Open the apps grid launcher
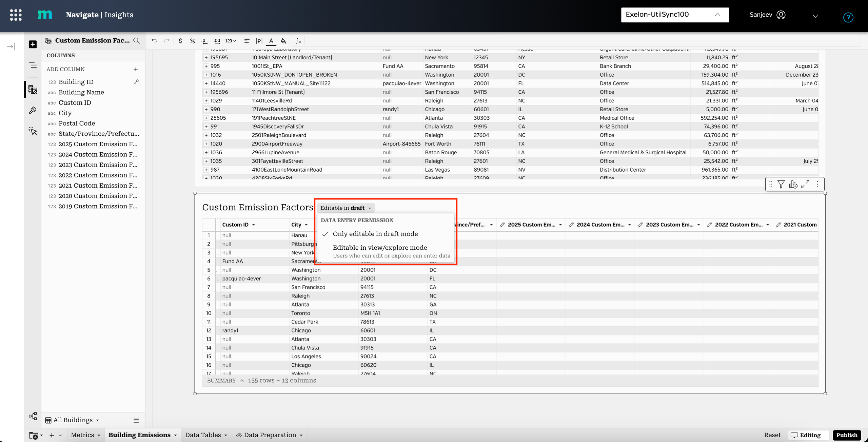 16,15
